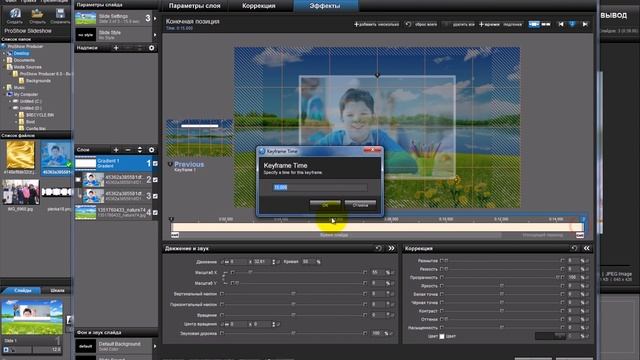Screen dimensions: 640x360
Task: Expand the Music folder tree node
Action: pyautogui.click(x=4, y=87)
